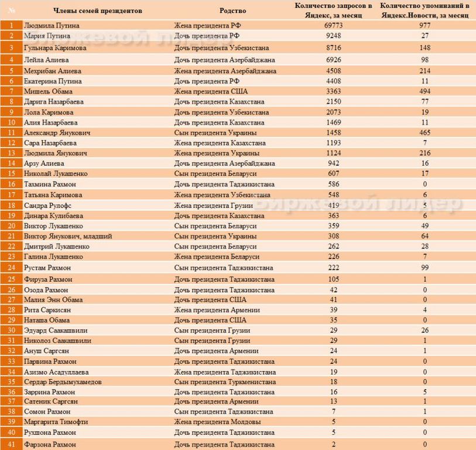The width and height of the screenshot is (476, 450).
Task: Select the news mentions value 465
Action: (425, 133)
